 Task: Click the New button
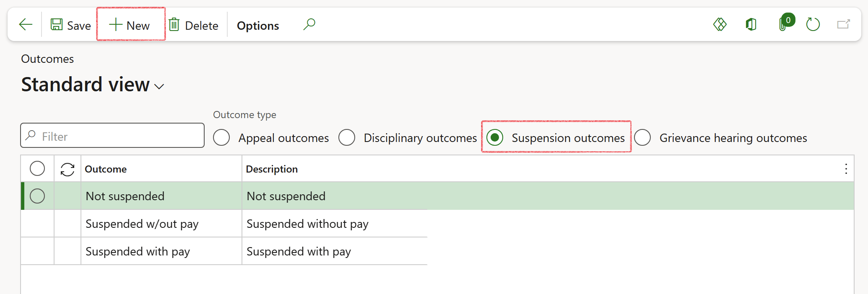coord(130,25)
